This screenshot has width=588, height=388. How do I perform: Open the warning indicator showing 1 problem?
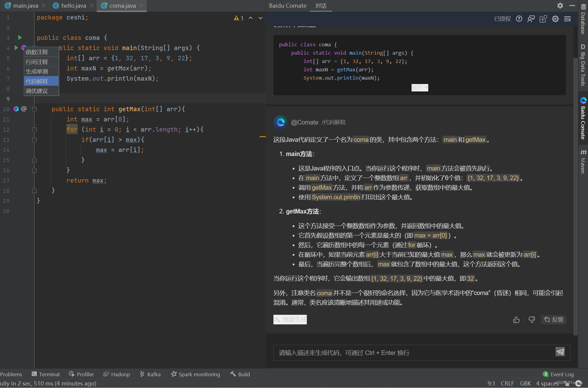[x=239, y=18]
